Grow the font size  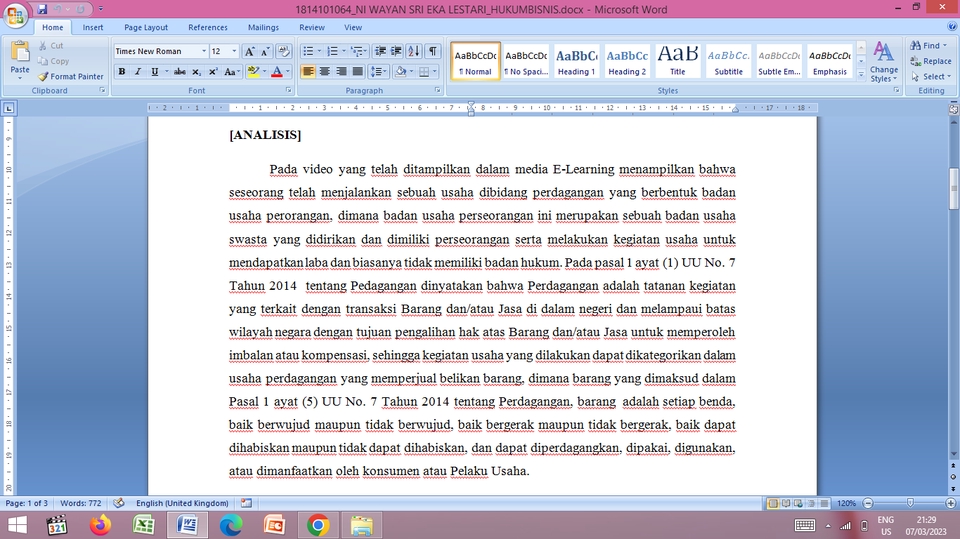pyautogui.click(x=249, y=51)
